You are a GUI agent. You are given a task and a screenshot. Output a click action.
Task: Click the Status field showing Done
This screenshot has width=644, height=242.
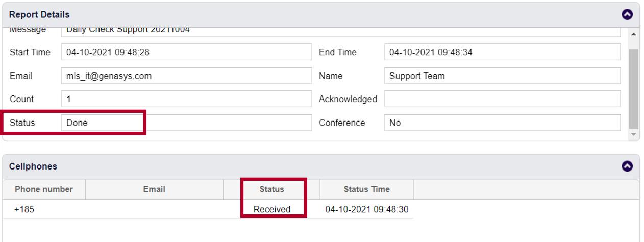[x=186, y=123]
